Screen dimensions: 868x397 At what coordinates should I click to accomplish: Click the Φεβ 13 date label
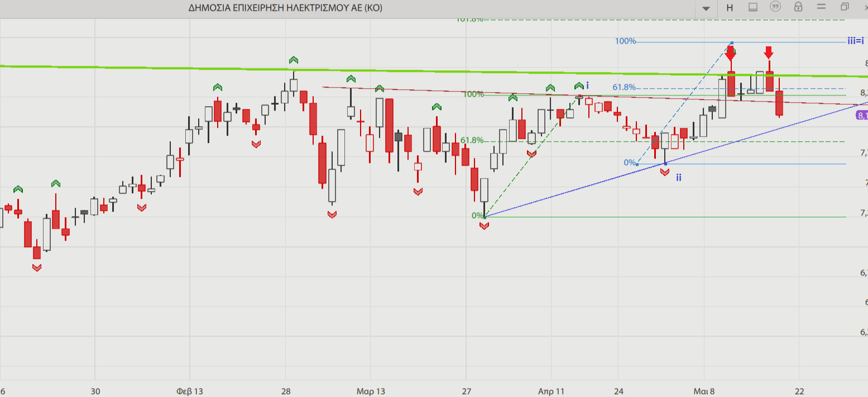pos(189,391)
